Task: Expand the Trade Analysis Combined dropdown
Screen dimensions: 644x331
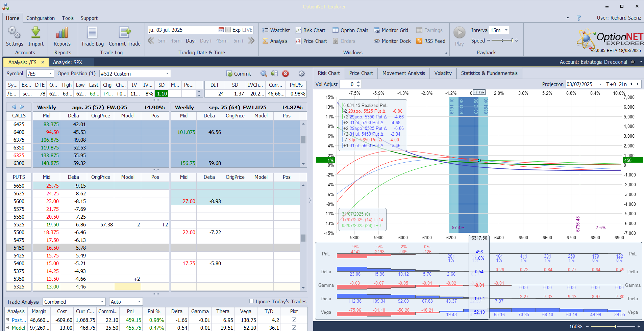Action: [x=102, y=302]
